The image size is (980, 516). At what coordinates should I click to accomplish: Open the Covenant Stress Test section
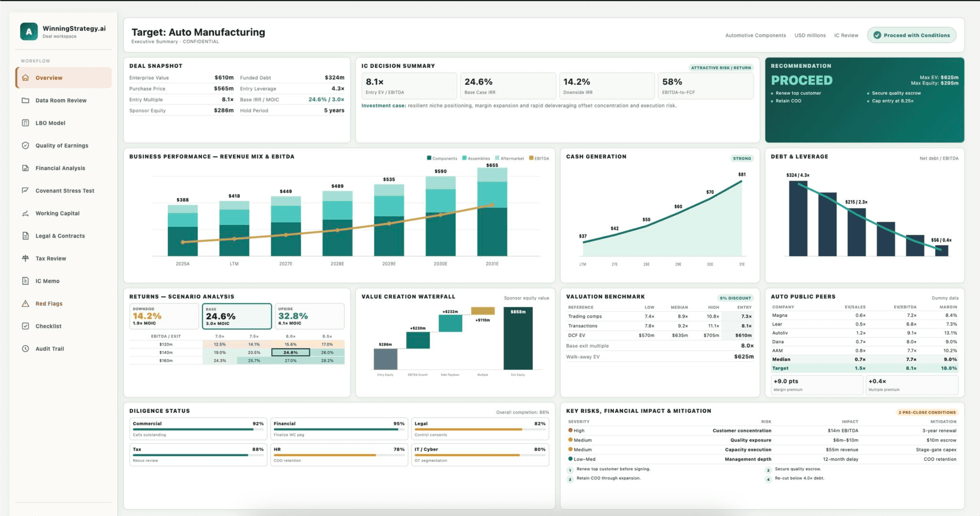tap(63, 191)
